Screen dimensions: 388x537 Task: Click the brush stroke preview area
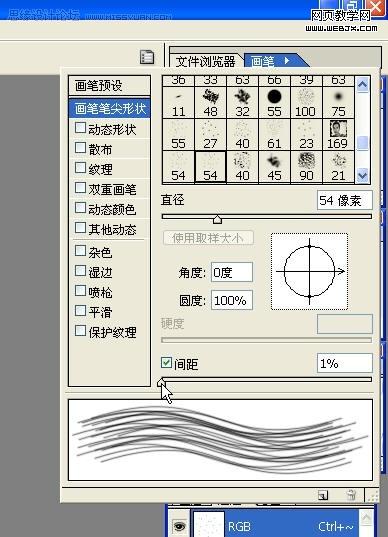(220, 440)
